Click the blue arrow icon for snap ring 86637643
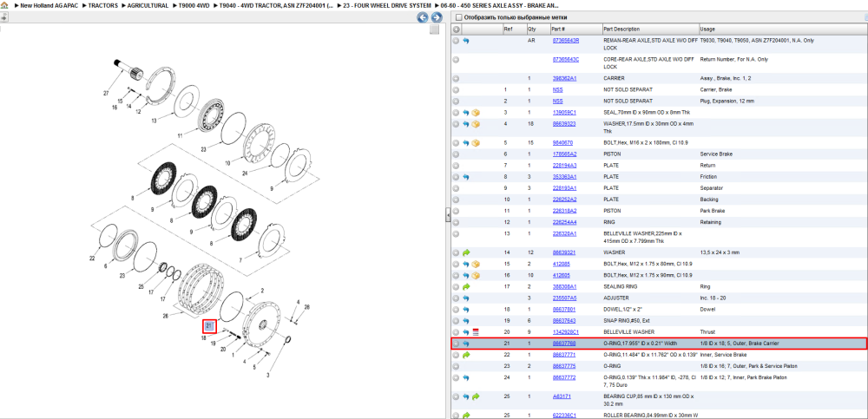 466,320
